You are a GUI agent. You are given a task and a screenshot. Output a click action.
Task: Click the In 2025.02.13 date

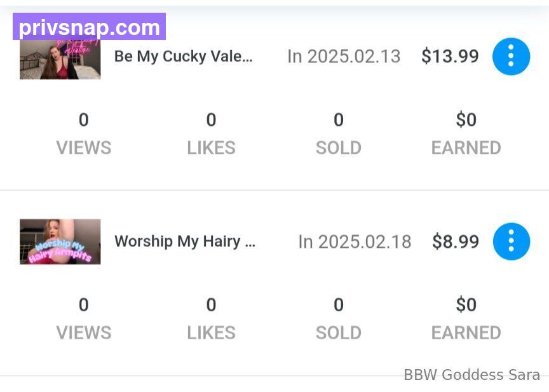click(344, 57)
